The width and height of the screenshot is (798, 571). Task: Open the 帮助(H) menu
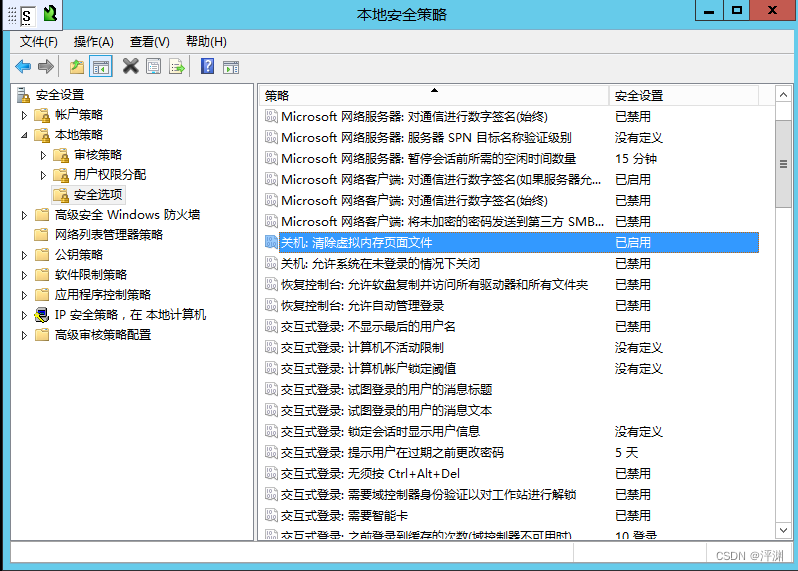coord(206,42)
